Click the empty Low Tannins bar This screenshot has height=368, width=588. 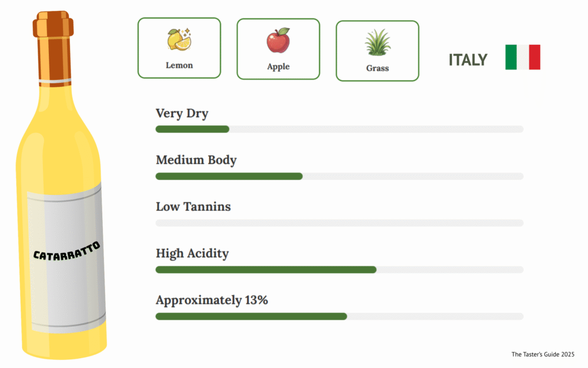[339, 223]
